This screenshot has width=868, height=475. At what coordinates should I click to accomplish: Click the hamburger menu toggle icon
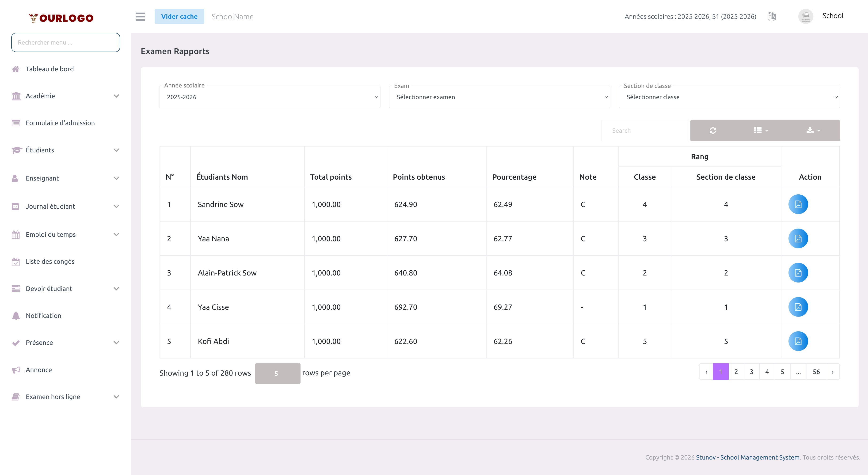click(140, 16)
